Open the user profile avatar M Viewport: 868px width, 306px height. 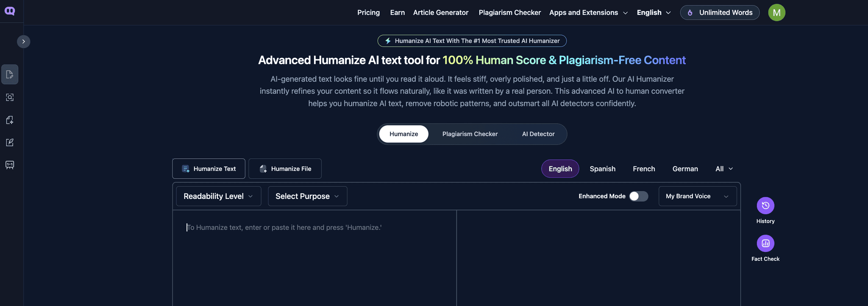pyautogui.click(x=776, y=13)
